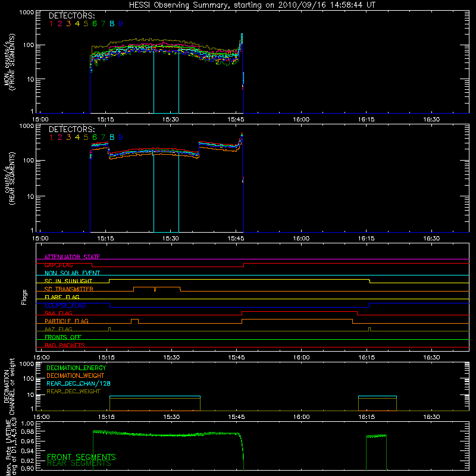Select detector 2 in front segments legend
476x476 pixels.
60,24
